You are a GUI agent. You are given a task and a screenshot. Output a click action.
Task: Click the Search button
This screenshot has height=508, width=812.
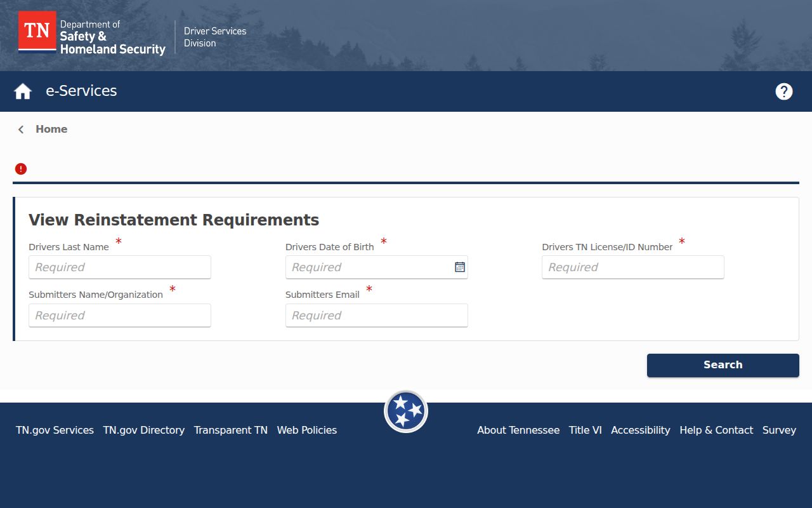(x=723, y=365)
